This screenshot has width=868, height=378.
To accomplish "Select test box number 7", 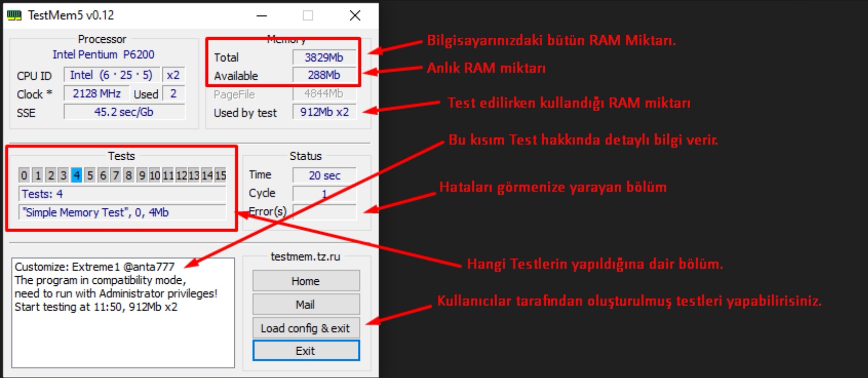I will coord(115,175).
